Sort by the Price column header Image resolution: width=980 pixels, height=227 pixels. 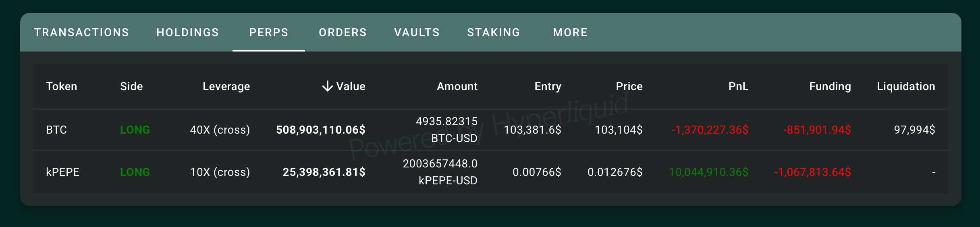629,87
